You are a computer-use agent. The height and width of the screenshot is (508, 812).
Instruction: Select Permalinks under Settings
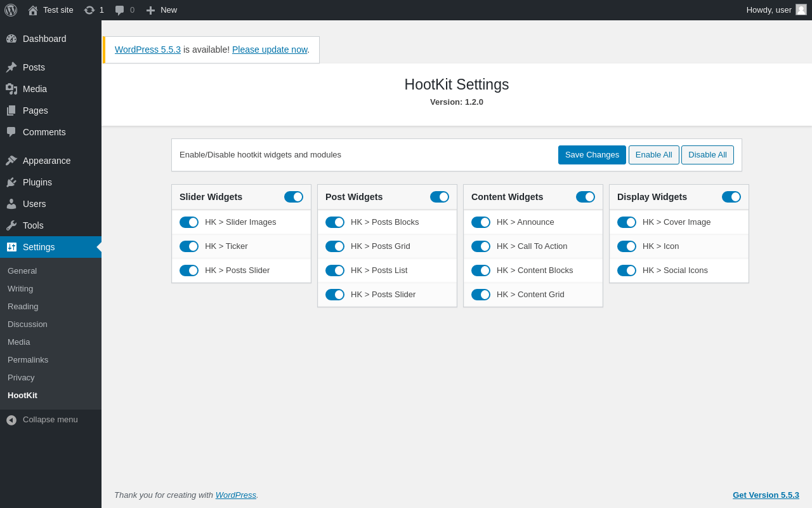[28, 359]
